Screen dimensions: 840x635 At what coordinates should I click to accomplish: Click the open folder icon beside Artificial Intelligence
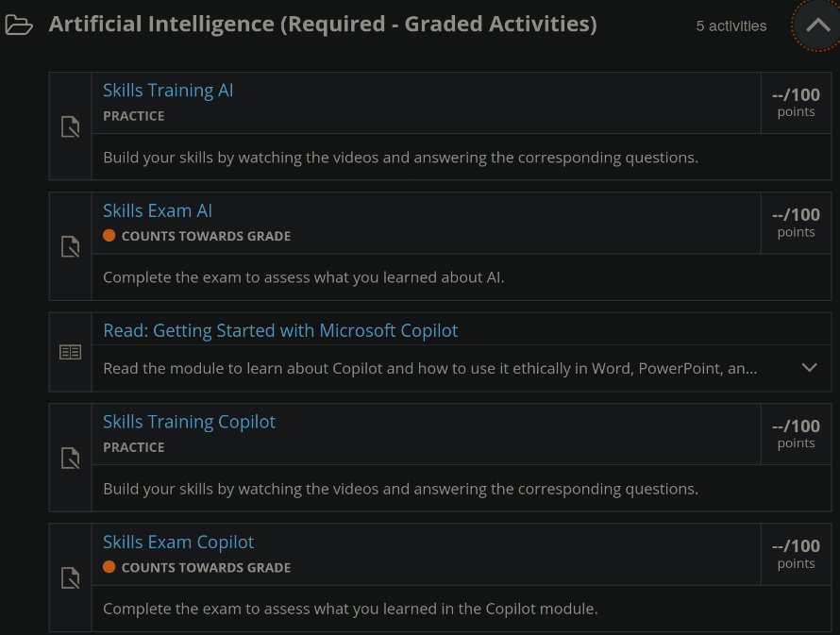(x=19, y=25)
